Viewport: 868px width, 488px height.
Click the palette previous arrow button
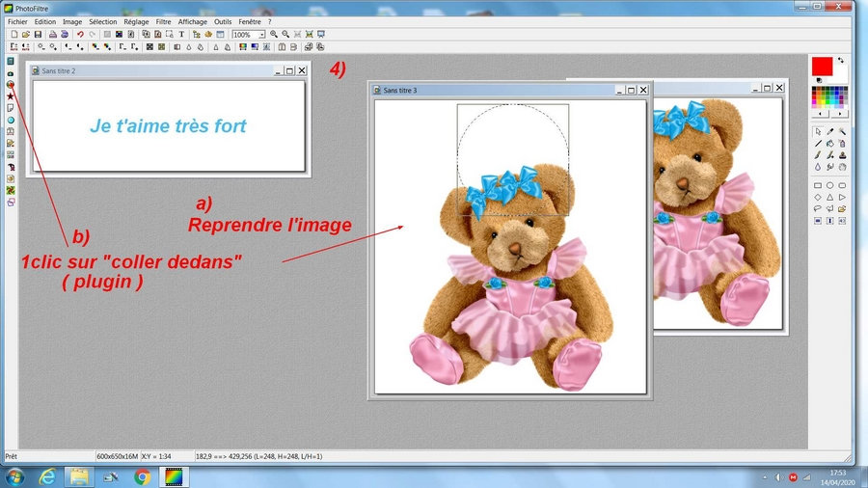820,114
